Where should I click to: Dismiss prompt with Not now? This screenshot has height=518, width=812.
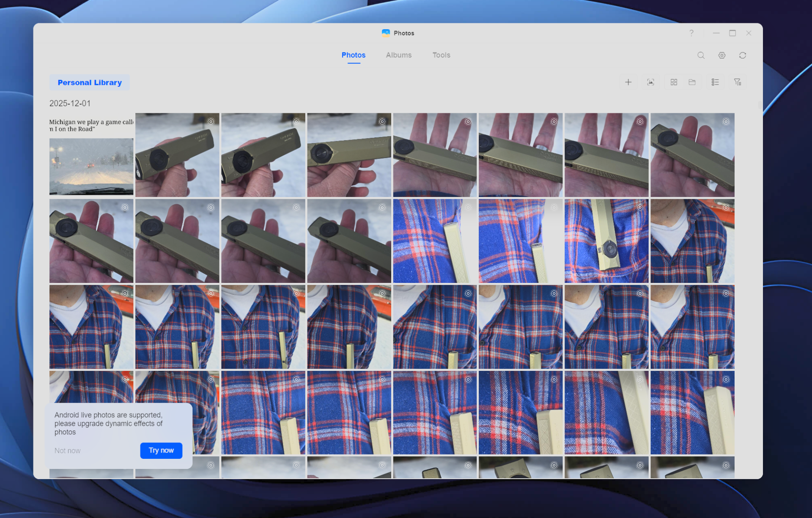tap(67, 451)
